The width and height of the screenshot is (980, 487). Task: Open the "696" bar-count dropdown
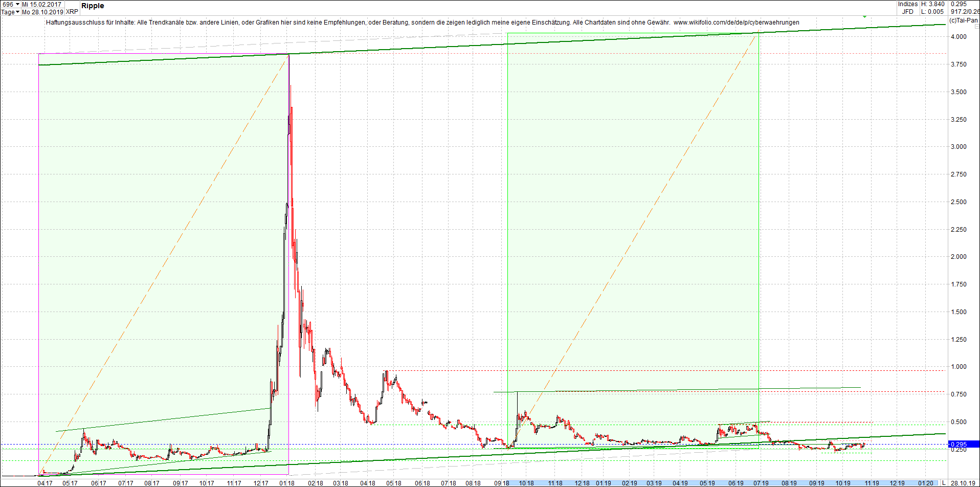10,4
